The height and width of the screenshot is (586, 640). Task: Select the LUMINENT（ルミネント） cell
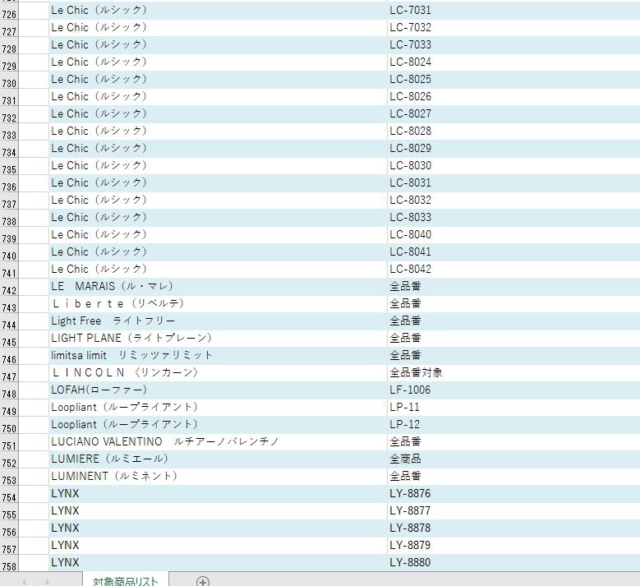point(218,476)
